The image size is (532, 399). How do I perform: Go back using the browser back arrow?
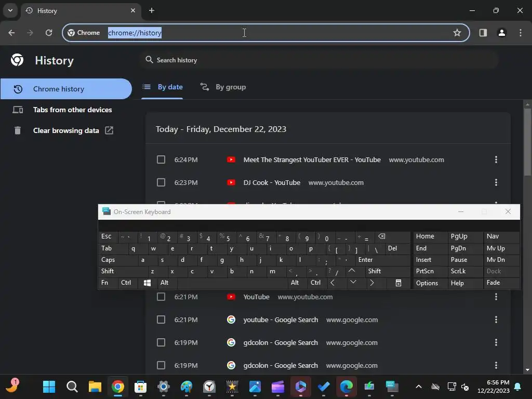11,33
